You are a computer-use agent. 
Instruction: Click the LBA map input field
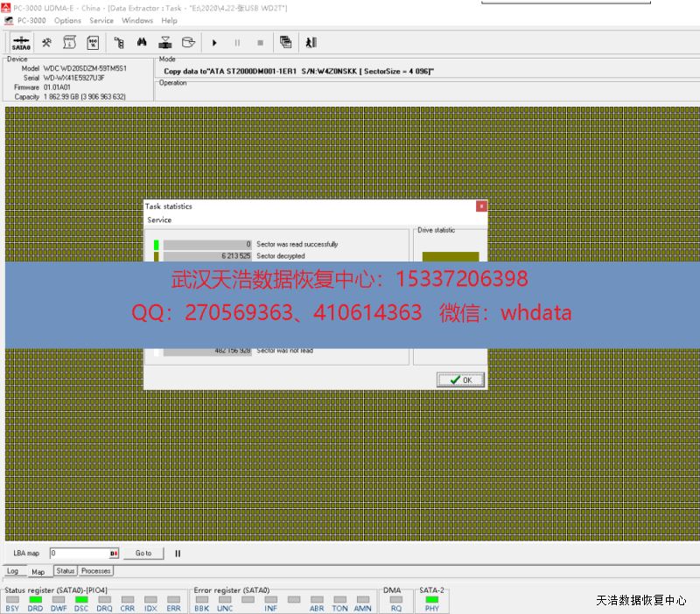79,554
